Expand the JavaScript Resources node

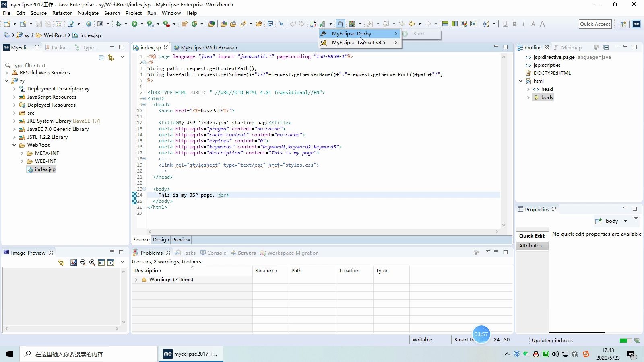click(x=14, y=97)
